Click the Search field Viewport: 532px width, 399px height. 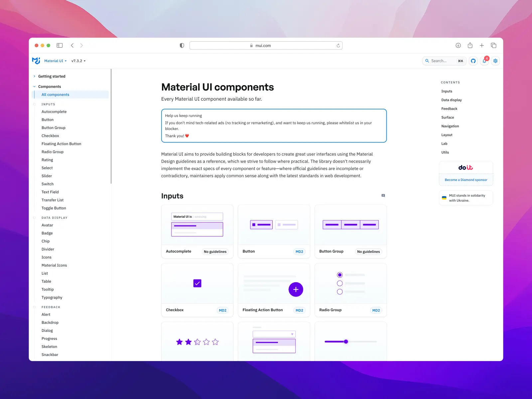click(x=444, y=61)
